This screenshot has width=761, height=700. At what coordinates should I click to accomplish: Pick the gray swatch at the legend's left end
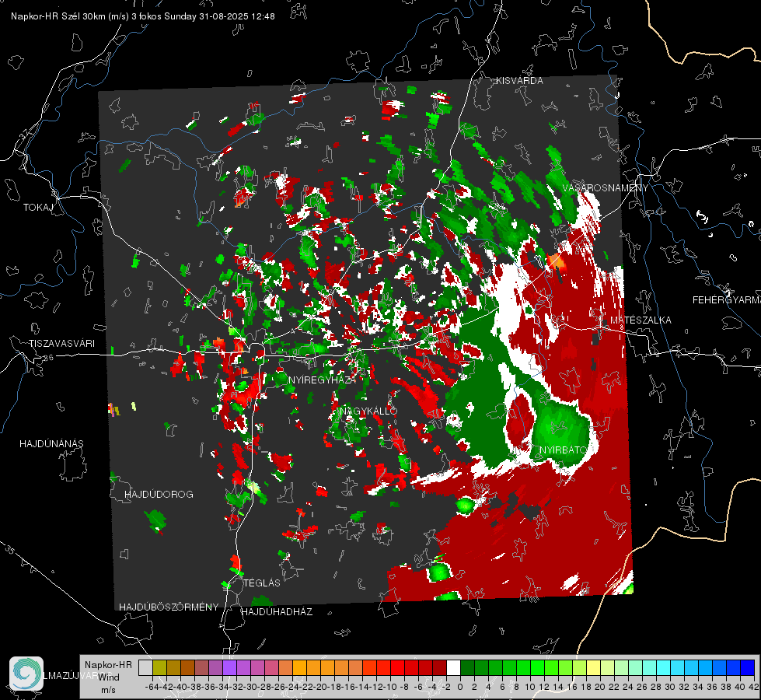coord(145,668)
